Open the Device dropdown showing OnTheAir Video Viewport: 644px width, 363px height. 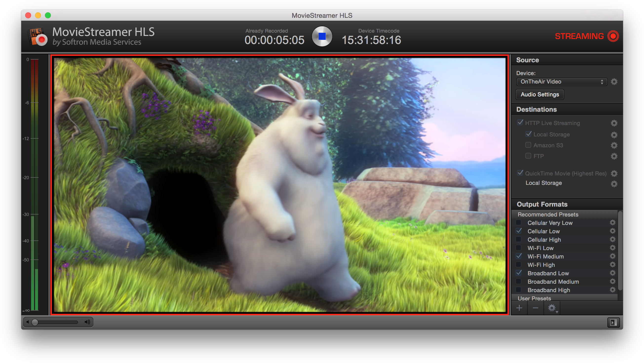(x=562, y=82)
